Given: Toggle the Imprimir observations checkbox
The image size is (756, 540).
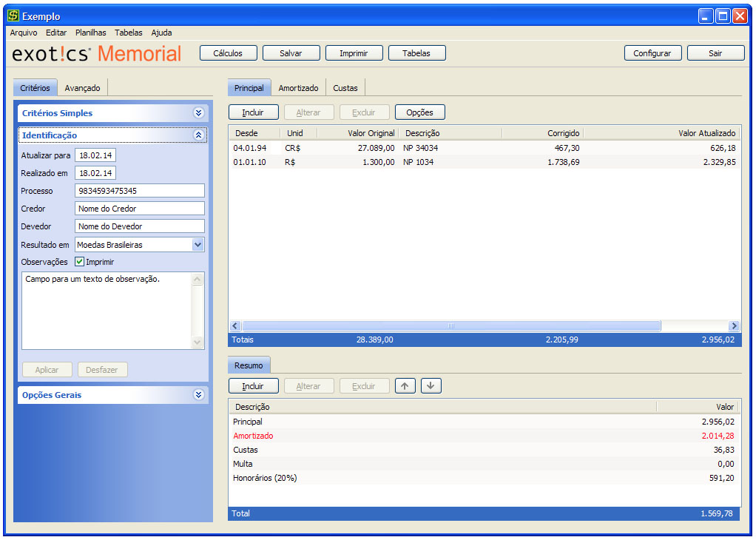Looking at the screenshot, I should point(80,262).
